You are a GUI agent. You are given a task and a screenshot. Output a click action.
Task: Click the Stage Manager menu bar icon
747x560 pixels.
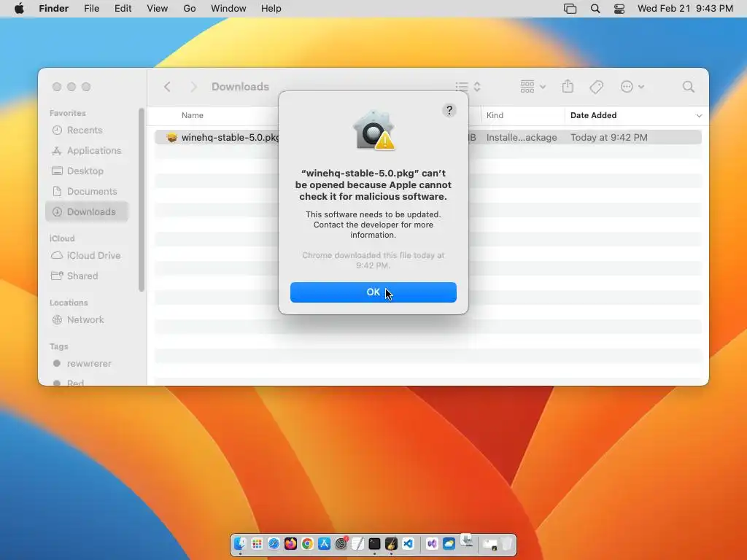tap(570, 9)
